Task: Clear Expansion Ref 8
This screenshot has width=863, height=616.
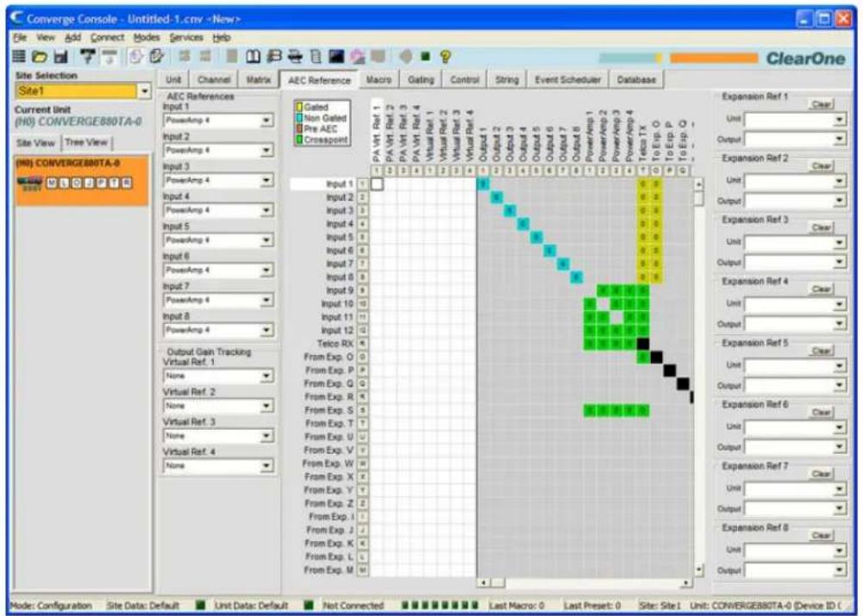Action: coord(821,536)
